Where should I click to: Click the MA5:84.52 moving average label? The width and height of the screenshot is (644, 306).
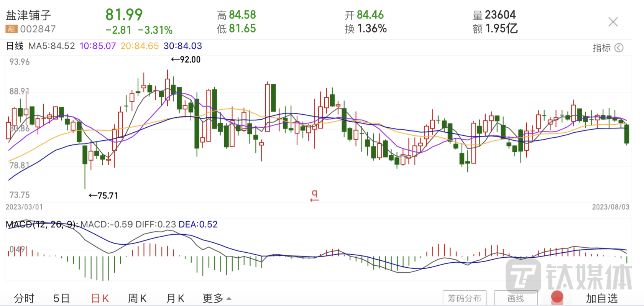coord(52,46)
